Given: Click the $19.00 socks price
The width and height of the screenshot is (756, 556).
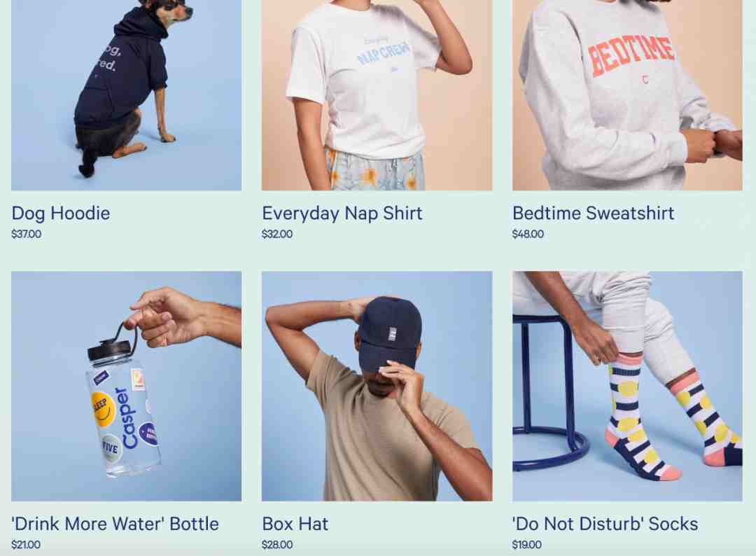Looking at the screenshot, I should click(526, 544).
